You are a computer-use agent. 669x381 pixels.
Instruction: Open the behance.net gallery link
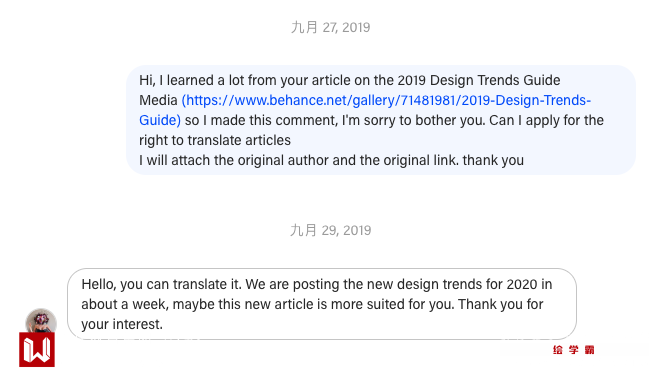tap(386, 100)
